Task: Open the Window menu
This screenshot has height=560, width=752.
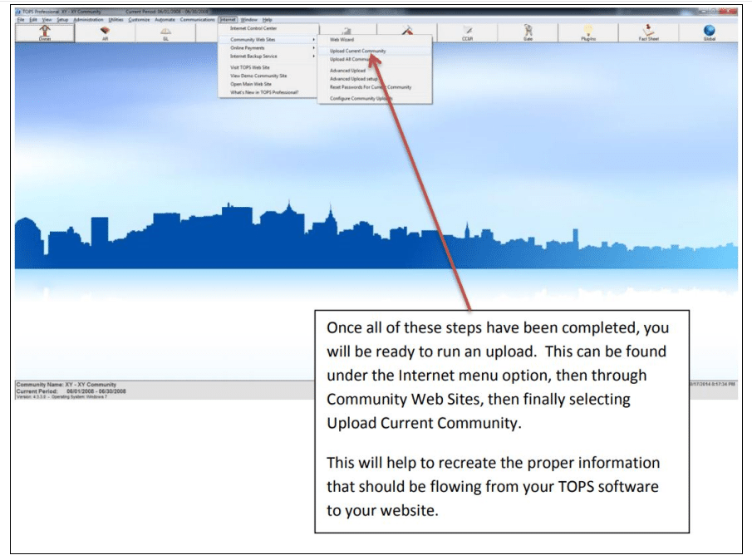Action: click(x=249, y=20)
